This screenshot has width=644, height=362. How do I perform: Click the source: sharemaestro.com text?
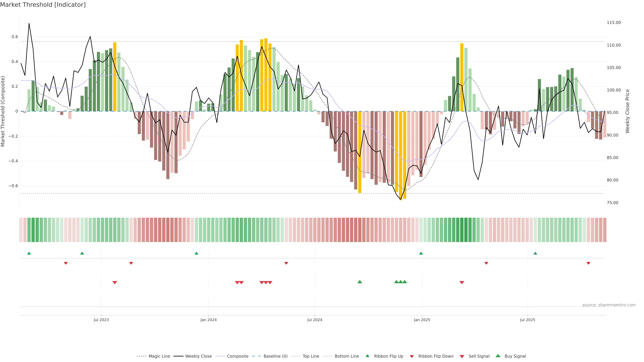click(x=609, y=305)
